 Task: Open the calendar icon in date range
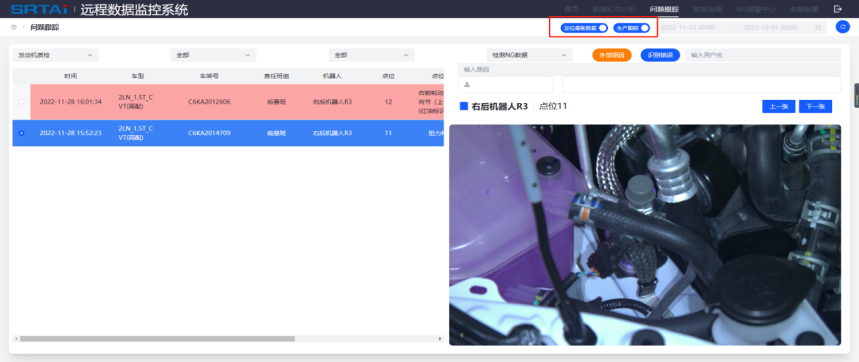818,27
